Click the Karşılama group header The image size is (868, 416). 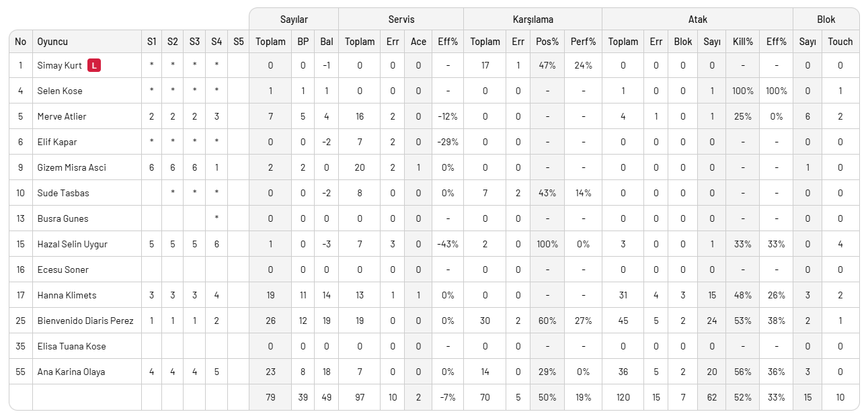[x=532, y=19]
